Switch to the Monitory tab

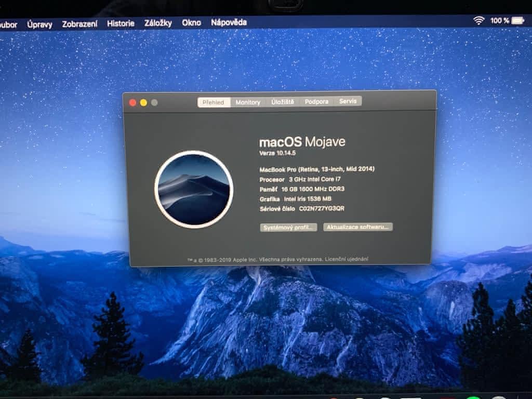tap(248, 102)
